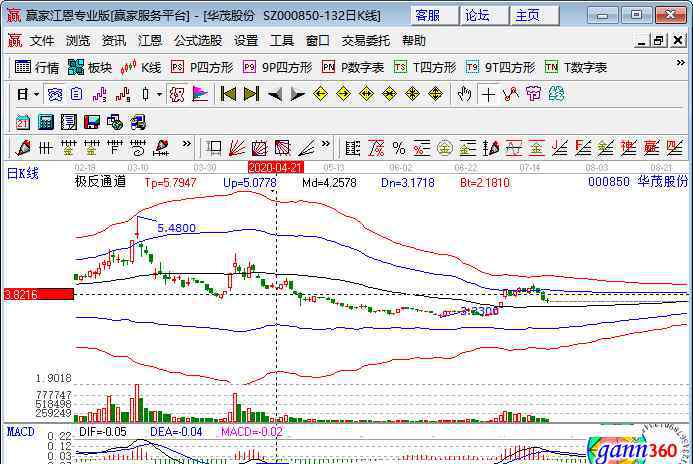Screen dimensions: 693x464
Task: Click the 极反通道 indicator label
Action: coord(100,182)
